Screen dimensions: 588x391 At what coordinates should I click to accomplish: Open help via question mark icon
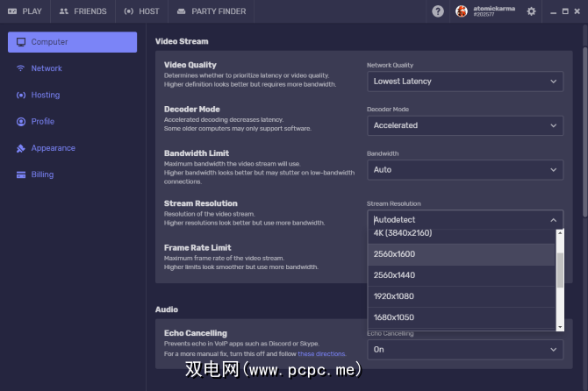coord(438,11)
